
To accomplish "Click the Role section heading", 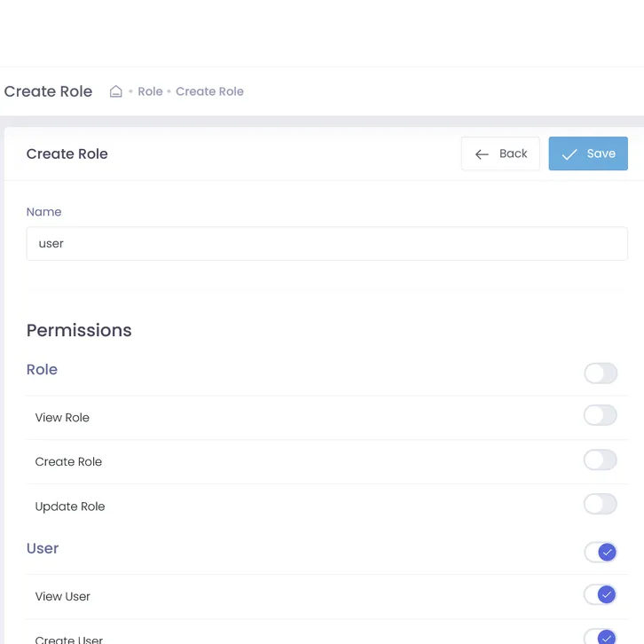I will coord(42,370).
